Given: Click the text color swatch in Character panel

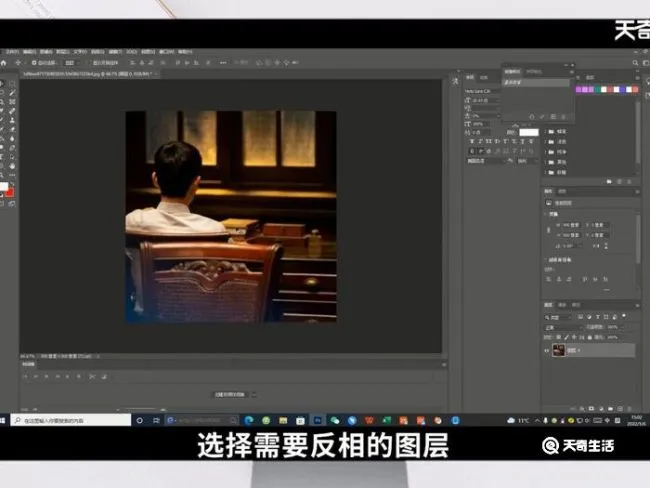Looking at the screenshot, I should click(529, 132).
